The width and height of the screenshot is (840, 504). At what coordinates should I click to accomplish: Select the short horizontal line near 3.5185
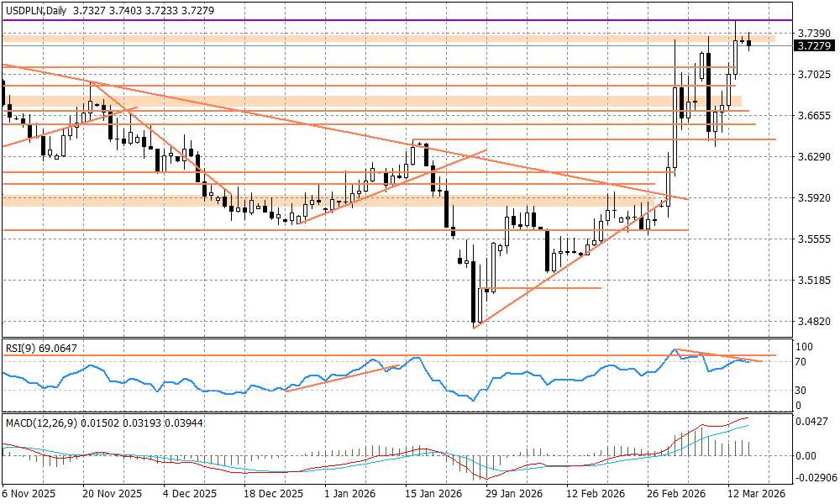click(x=546, y=288)
